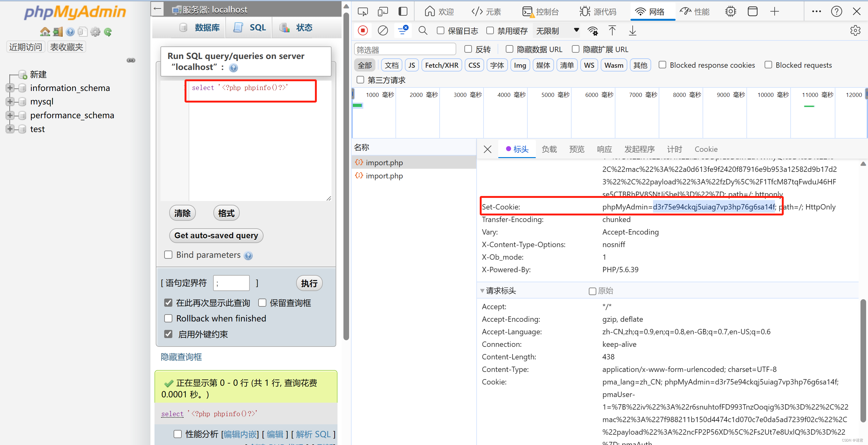Open DevTools help question mark icon
The width and height of the screenshot is (868, 445).
click(837, 12)
